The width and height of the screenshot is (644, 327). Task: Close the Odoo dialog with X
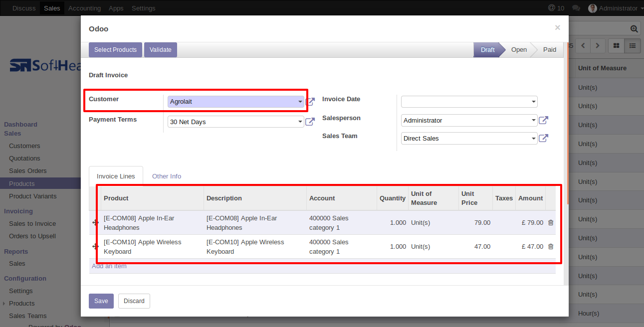(557, 28)
